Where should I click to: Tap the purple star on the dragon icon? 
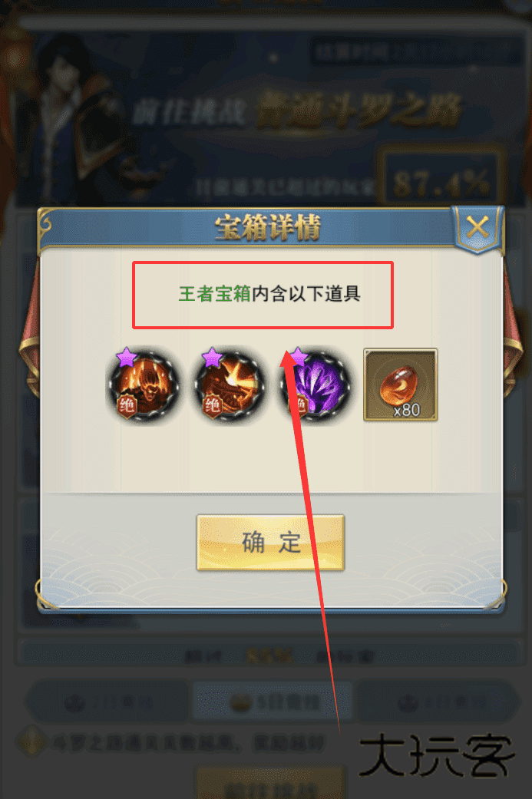tap(212, 357)
